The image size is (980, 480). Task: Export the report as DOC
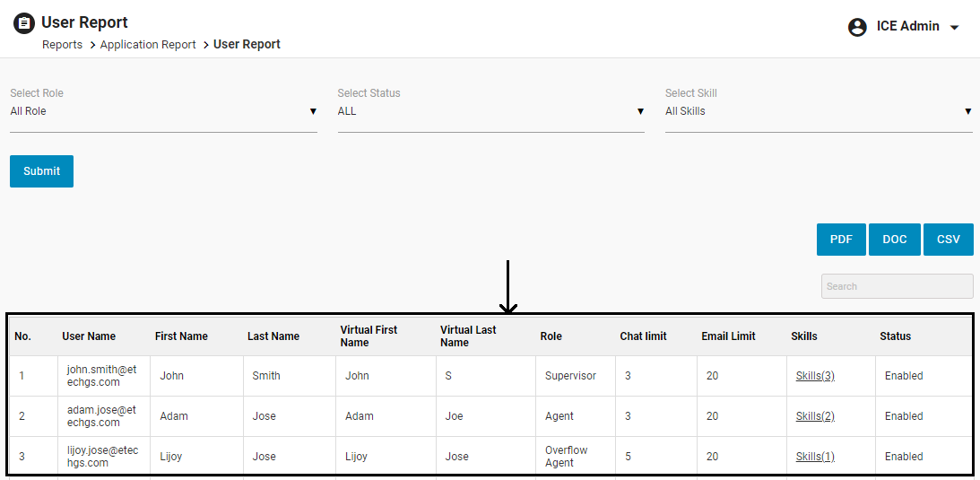[894, 240]
